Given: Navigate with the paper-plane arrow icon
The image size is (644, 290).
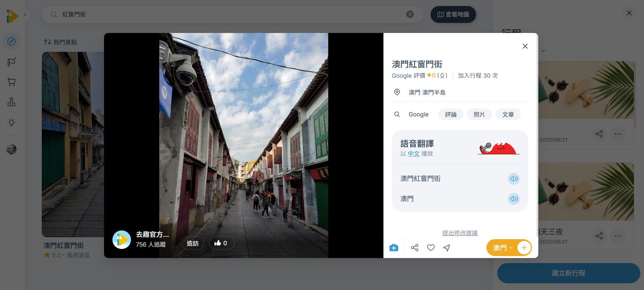Looking at the screenshot, I should point(447,248).
